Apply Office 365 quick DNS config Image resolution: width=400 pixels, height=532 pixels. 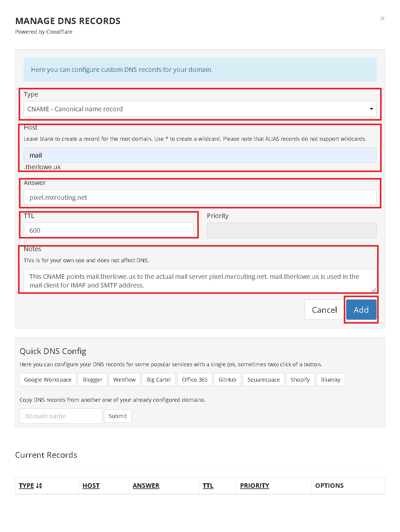point(195,380)
